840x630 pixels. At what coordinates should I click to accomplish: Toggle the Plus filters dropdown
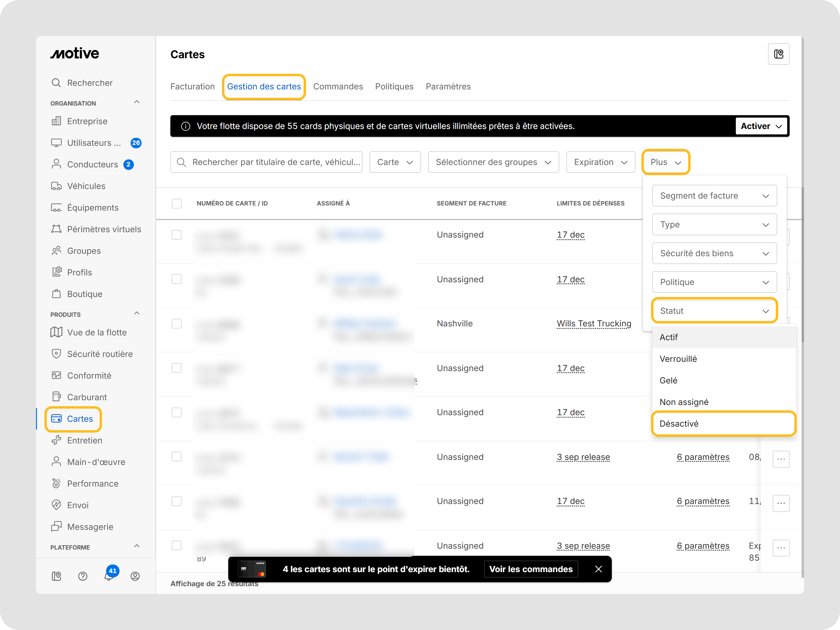pyautogui.click(x=666, y=162)
